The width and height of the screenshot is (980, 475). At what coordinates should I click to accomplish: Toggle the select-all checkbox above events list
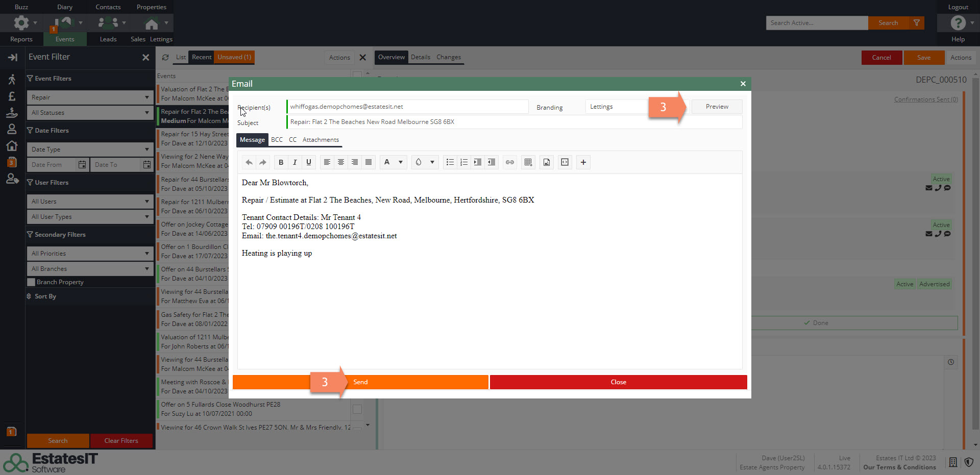coord(357,75)
